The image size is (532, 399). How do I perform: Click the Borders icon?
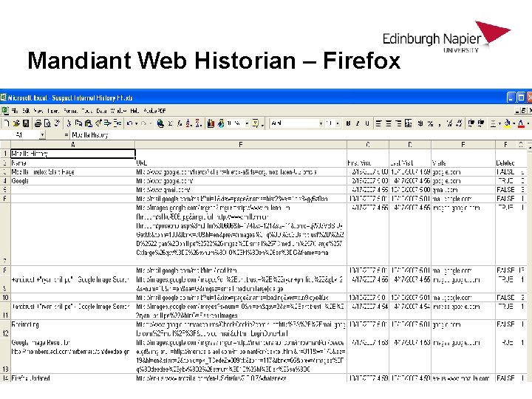494,123
